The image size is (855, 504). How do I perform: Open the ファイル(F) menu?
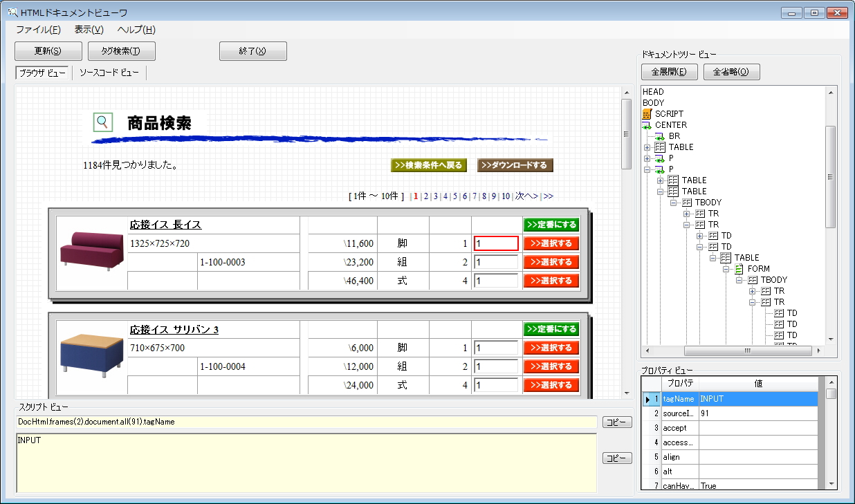click(x=38, y=30)
